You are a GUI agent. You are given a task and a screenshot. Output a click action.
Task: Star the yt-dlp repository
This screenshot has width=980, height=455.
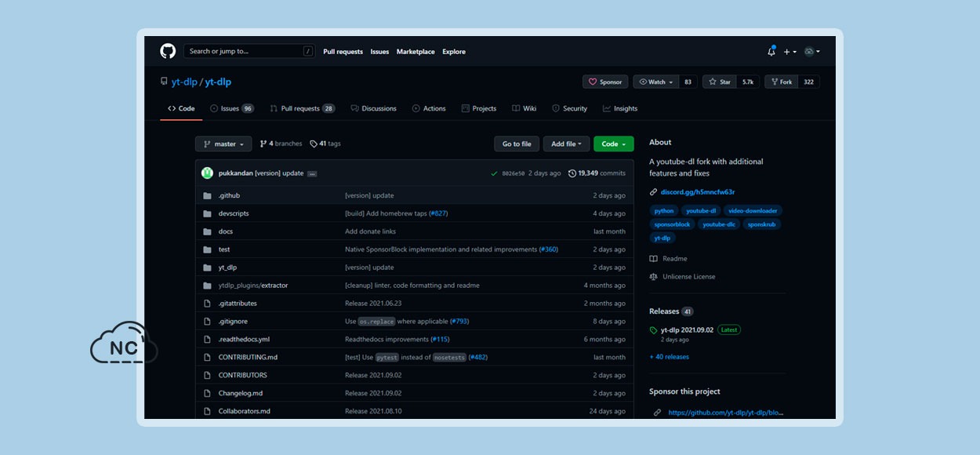point(720,82)
